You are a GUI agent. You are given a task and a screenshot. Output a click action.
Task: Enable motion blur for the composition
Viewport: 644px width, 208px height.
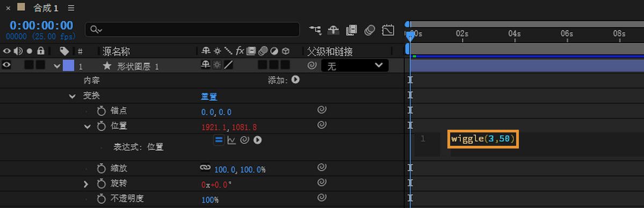click(x=370, y=29)
